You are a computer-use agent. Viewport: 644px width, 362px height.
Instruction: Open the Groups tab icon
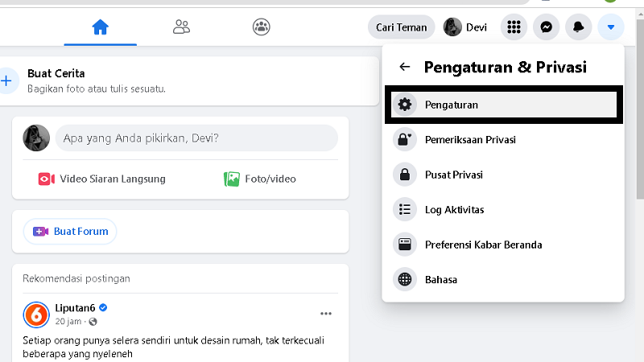coord(262,27)
